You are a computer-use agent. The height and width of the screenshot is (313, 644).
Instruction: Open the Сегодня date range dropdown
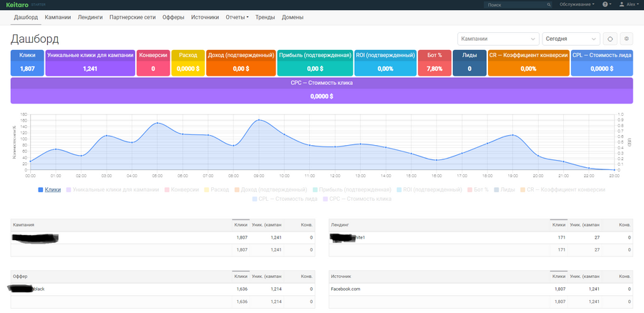pyautogui.click(x=571, y=39)
